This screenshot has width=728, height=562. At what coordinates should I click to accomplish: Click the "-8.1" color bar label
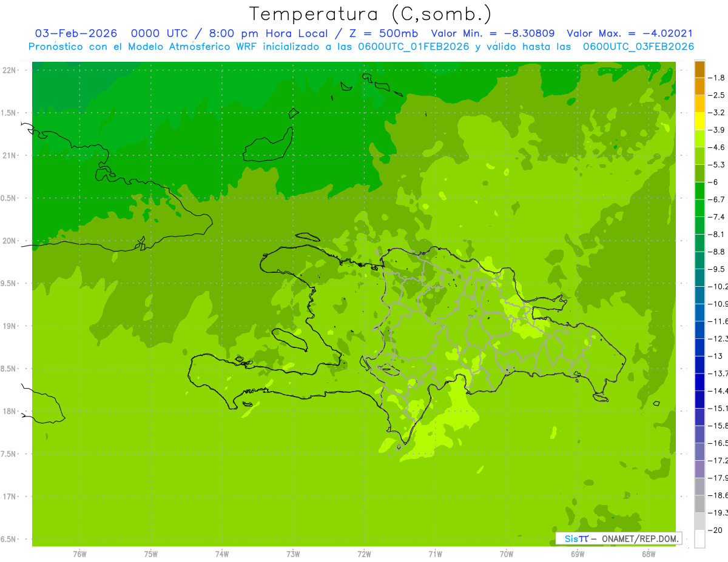coord(718,235)
